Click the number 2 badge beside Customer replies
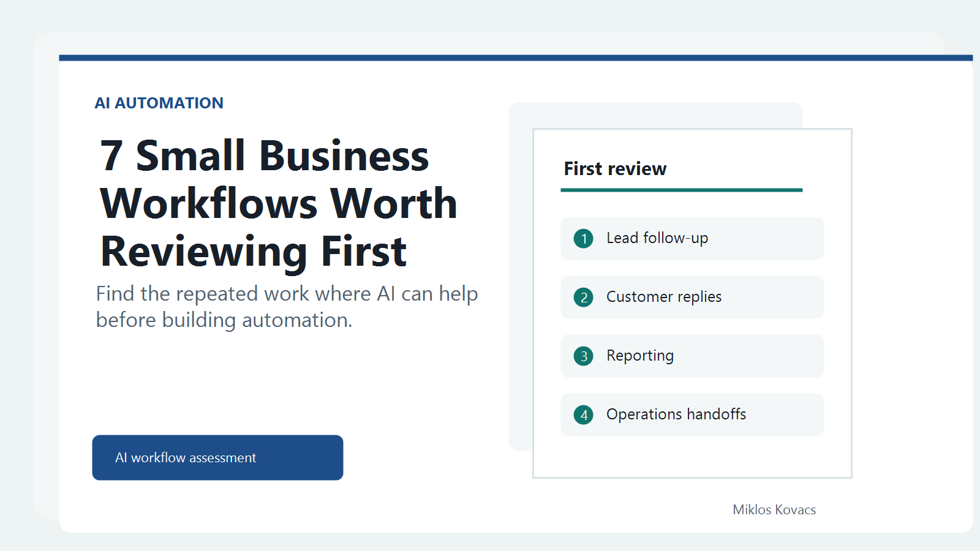This screenshot has width=980, height=551. point(584,297)
